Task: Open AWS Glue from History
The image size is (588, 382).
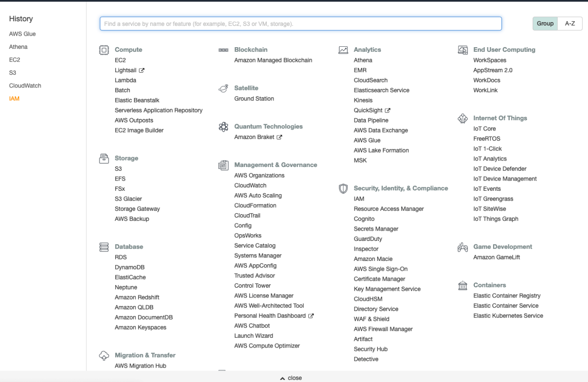Action: pyautogui.click(x=23, y=34)
